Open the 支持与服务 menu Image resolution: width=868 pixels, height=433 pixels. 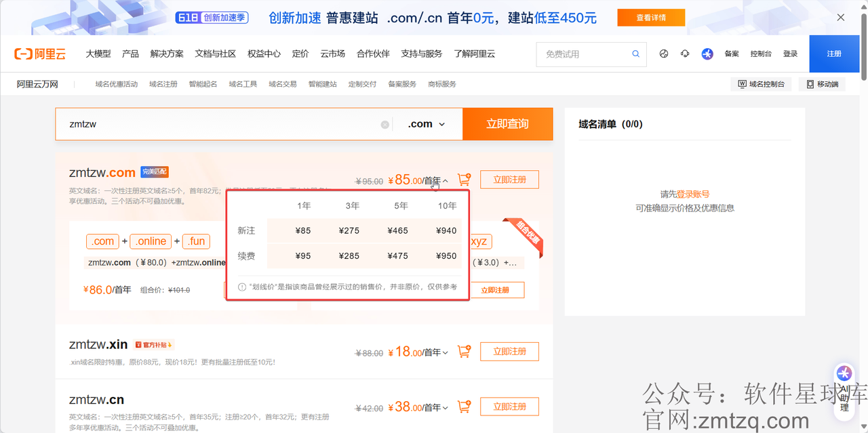pos(421,54)
